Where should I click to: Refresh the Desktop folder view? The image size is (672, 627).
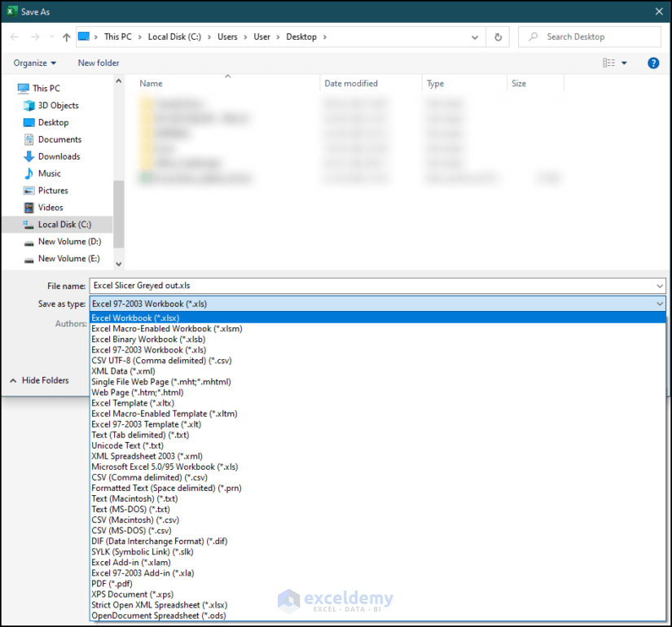click(x=498, y=37)
